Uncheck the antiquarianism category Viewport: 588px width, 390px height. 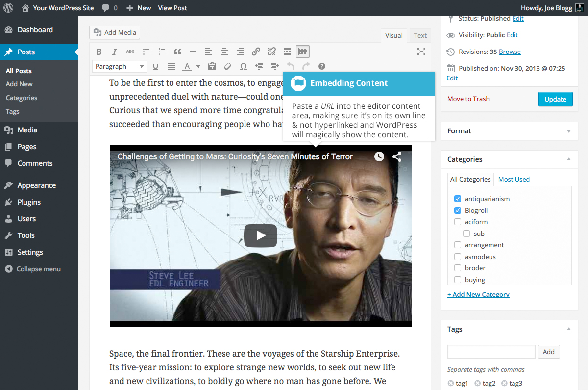pyautogui.click(x=458, y=199)
